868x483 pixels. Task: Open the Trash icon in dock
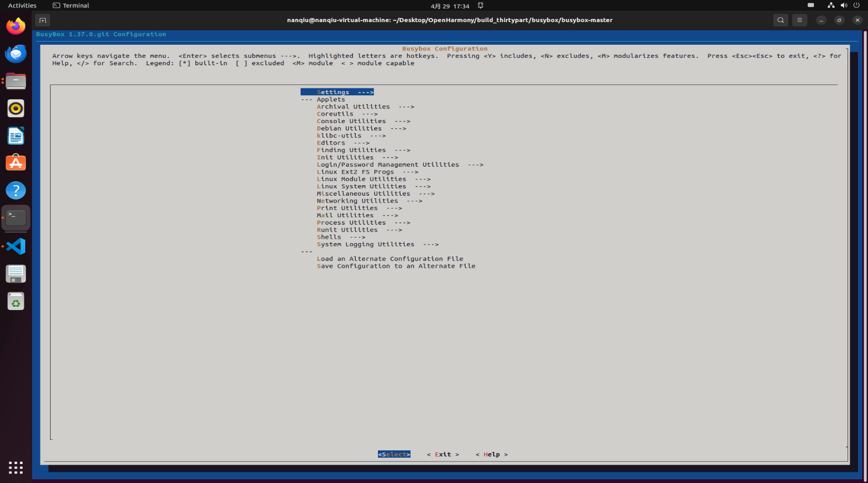[16, 301]
